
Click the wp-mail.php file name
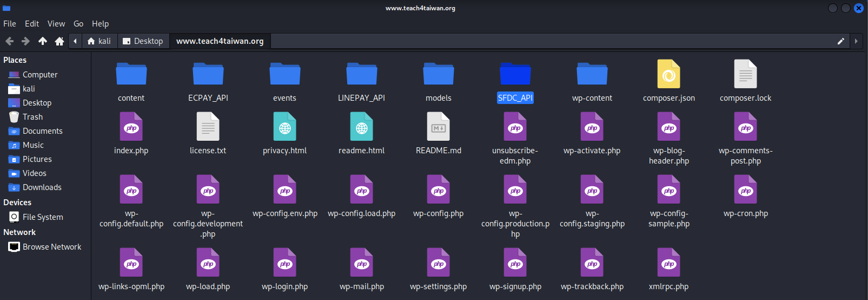pos(362,286)
